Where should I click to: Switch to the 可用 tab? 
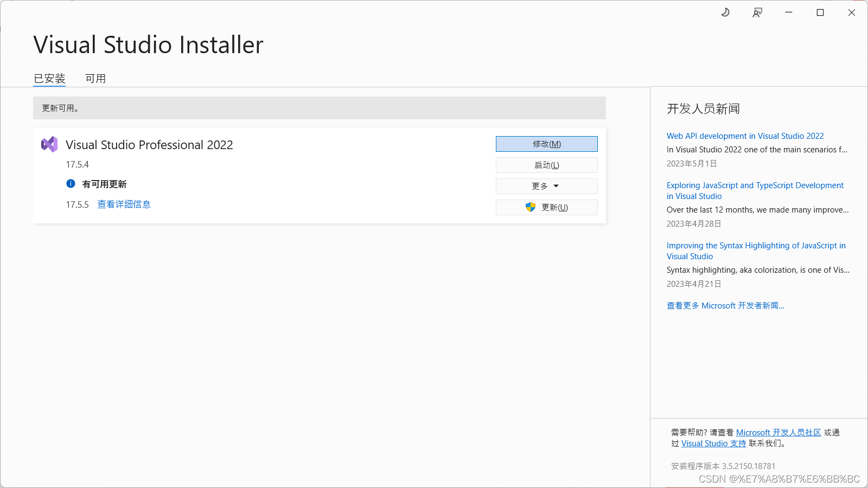[x=95, y=78]
